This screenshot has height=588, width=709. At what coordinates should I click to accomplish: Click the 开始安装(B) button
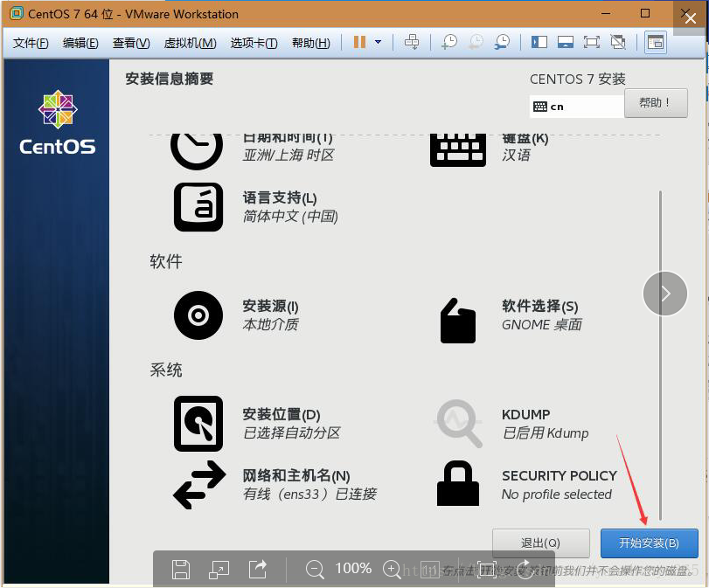[649, 543]
